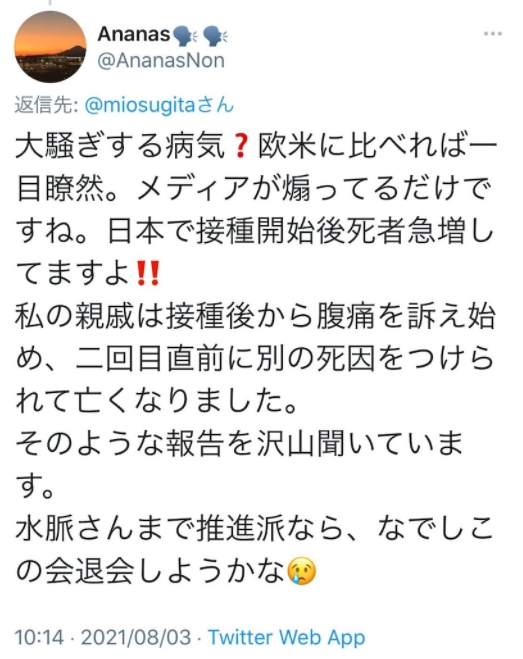Open the Ananas display name profile

[134, 34]
